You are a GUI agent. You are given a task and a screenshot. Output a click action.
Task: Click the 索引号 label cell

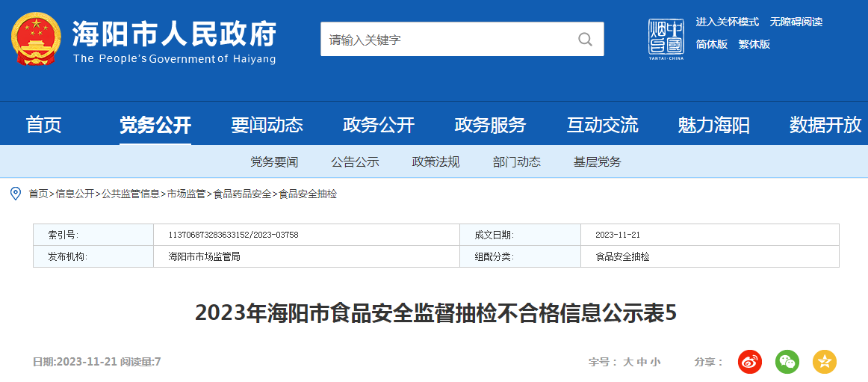(93, 235)
